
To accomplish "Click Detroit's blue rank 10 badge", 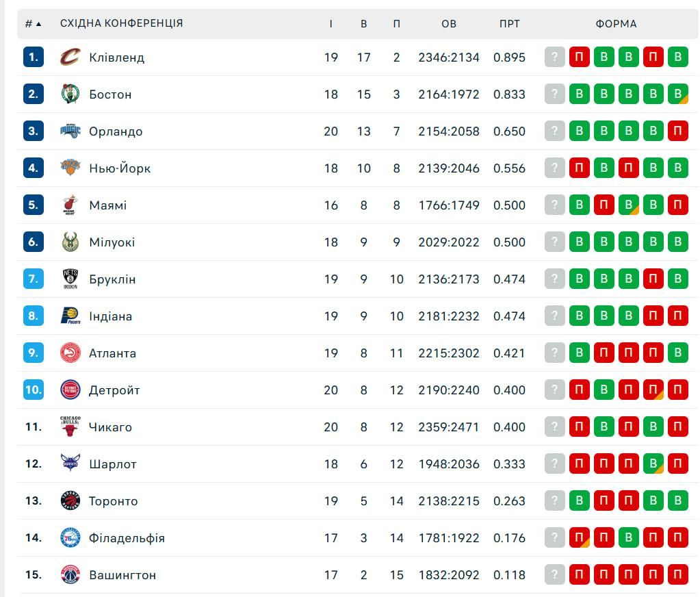I will coord(34,390).
